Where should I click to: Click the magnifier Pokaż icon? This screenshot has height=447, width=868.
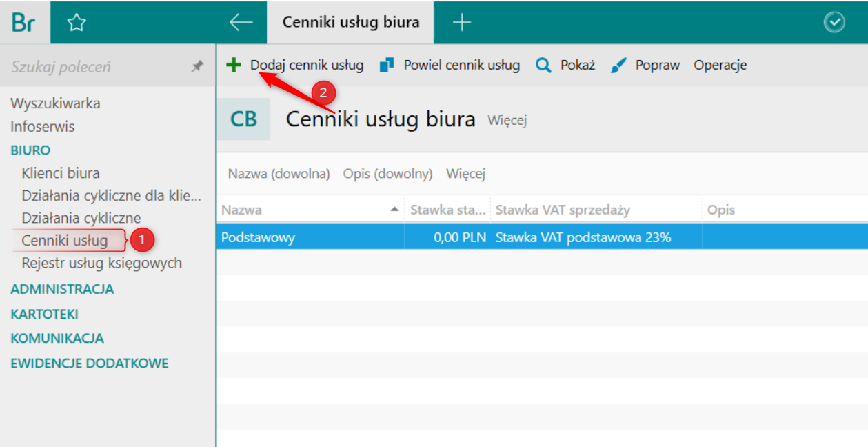[543, 66]
